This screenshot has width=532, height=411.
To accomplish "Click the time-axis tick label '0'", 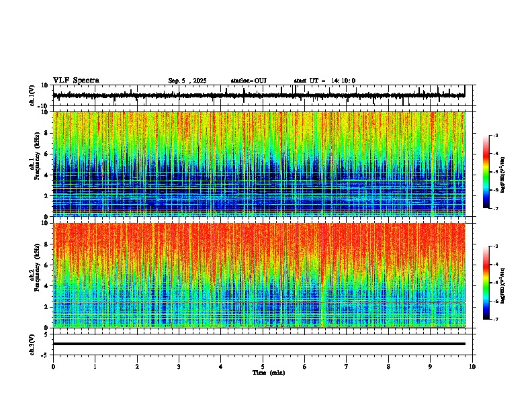I will tap(53, 367).
